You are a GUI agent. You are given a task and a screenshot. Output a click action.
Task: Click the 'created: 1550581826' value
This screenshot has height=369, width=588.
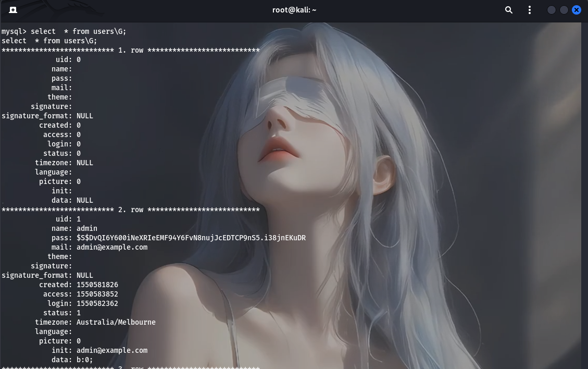click(x=97, y=285)
